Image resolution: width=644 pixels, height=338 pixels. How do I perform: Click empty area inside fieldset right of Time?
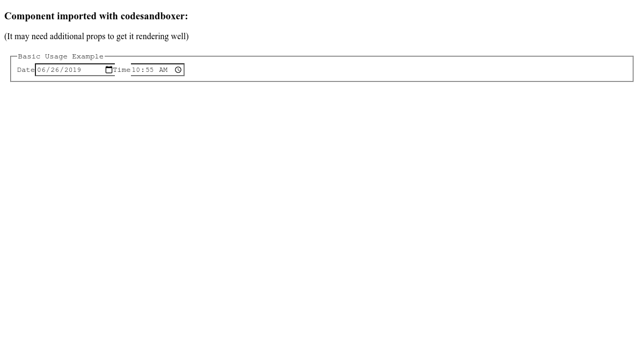click(x=408, y=70)
